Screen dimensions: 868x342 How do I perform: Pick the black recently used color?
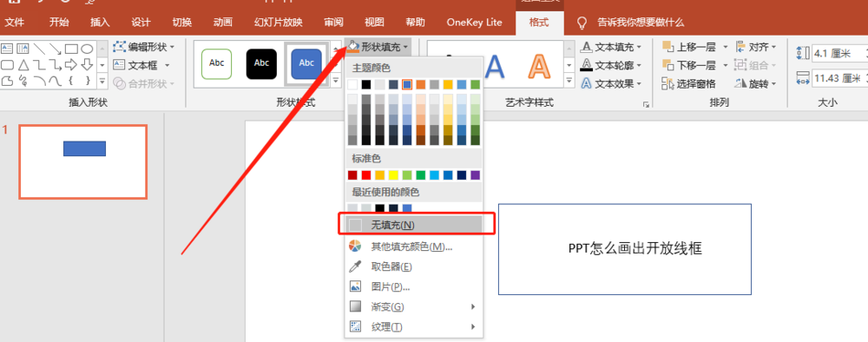coord(380,208)
